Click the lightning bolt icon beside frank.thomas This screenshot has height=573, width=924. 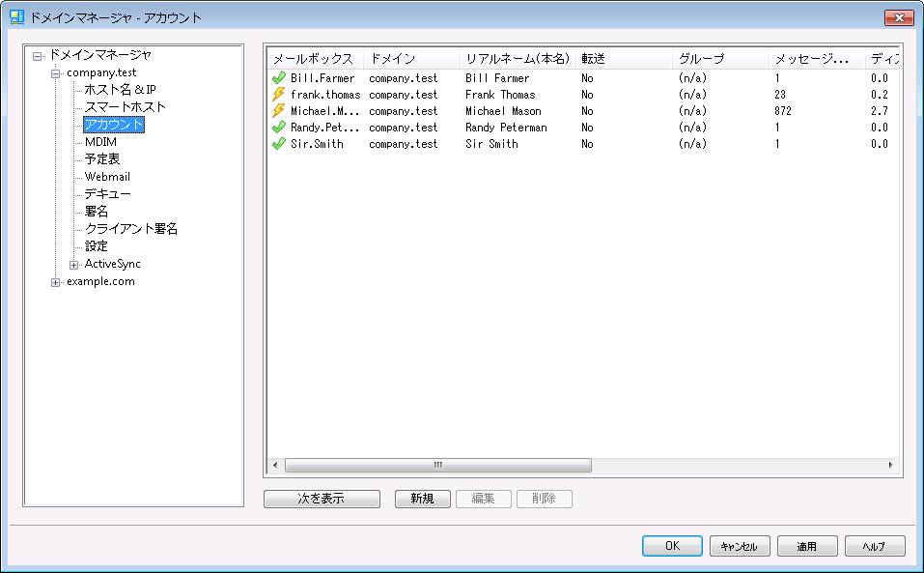279,95
